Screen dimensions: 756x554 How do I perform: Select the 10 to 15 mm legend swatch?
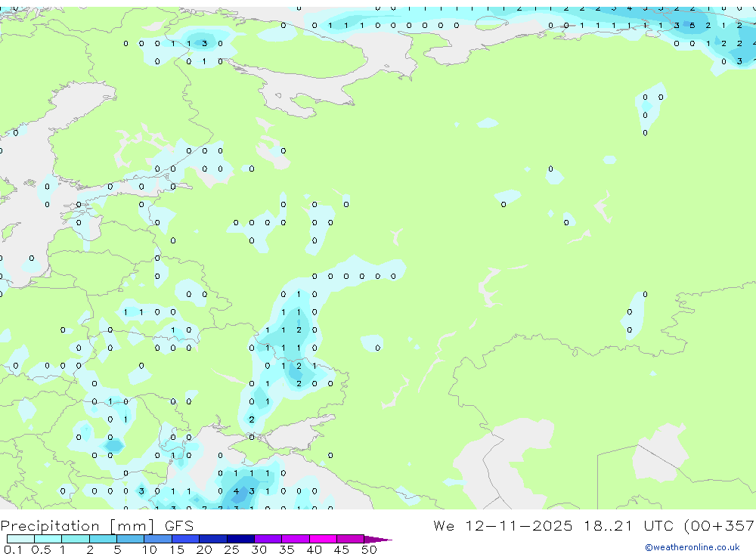pos(158,539)
